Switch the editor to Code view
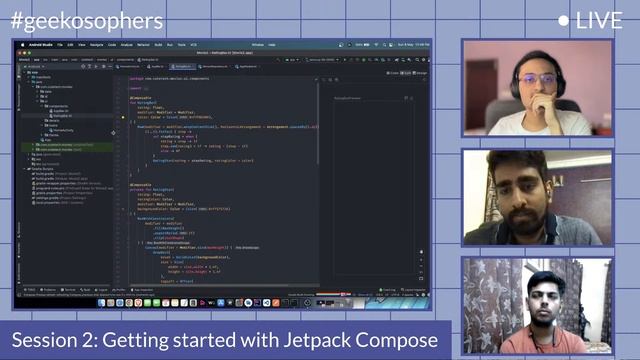This screenshot has width=640, height=360. pyautogui.click(x=393, y=73)
